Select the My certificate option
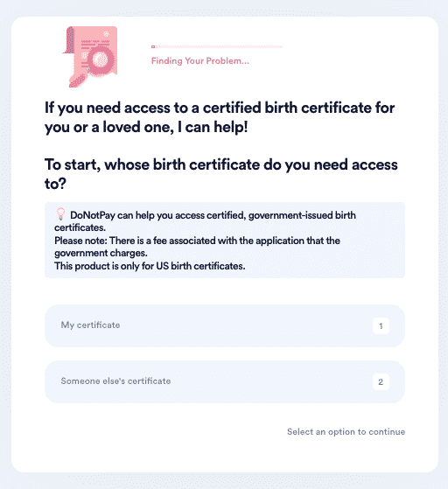The height and width of the screenshot is (489, 448). [225, 326]
